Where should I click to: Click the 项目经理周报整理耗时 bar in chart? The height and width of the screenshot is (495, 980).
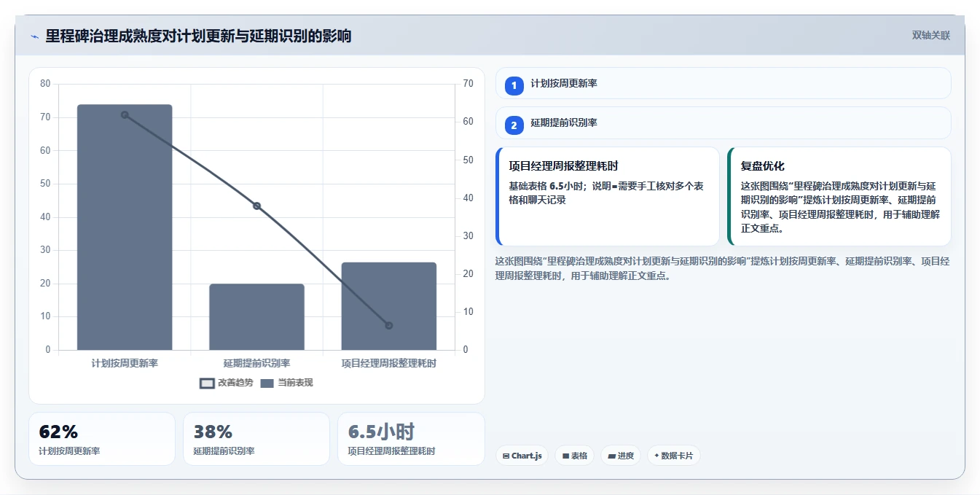point(389,306)
